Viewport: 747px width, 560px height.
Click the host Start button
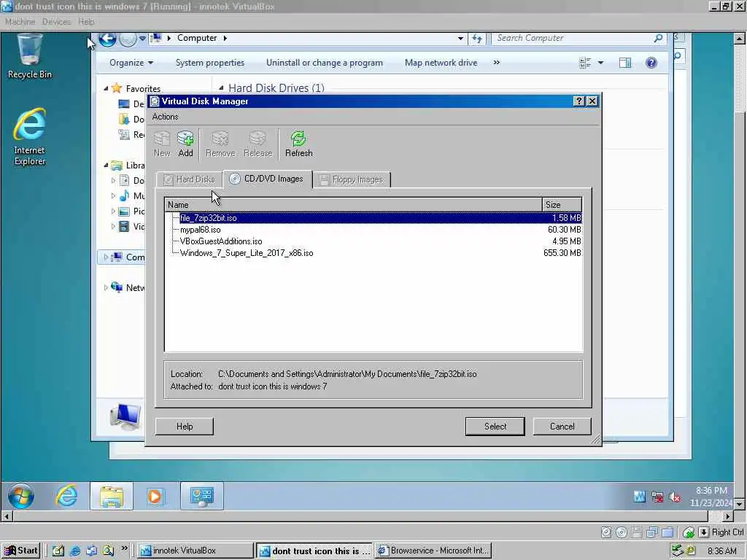[21, 551]
